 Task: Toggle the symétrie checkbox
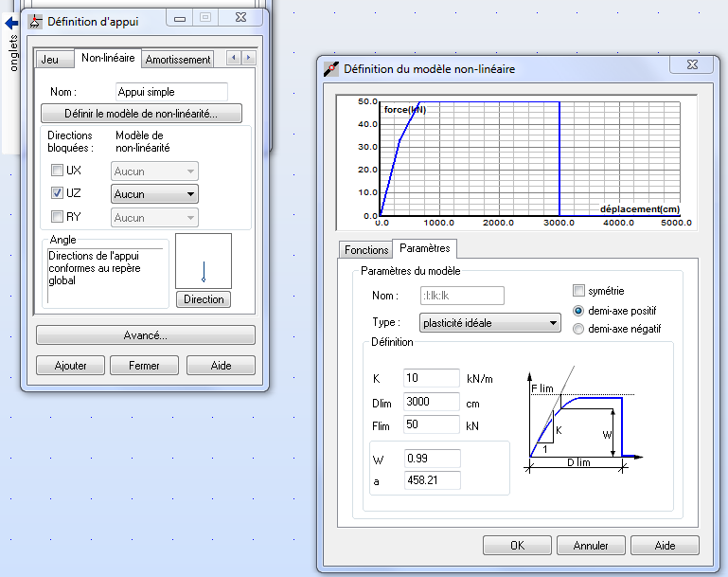click(x=578, y=291)
